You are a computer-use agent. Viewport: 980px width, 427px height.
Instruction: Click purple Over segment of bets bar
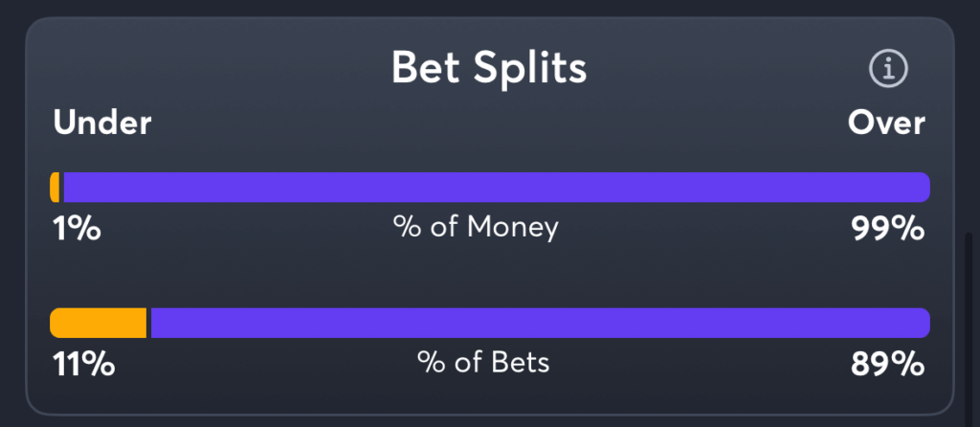[541, 323]
